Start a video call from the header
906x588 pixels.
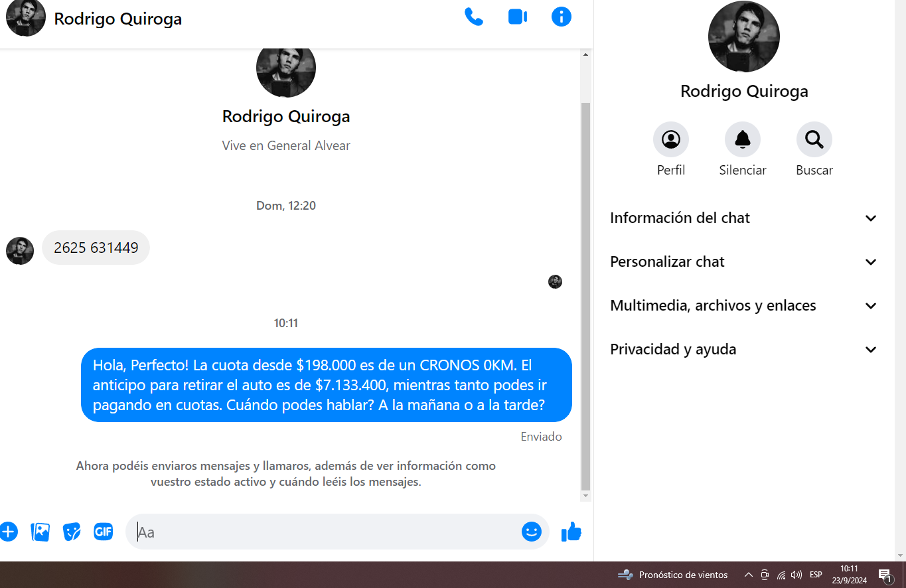[517, 17]
